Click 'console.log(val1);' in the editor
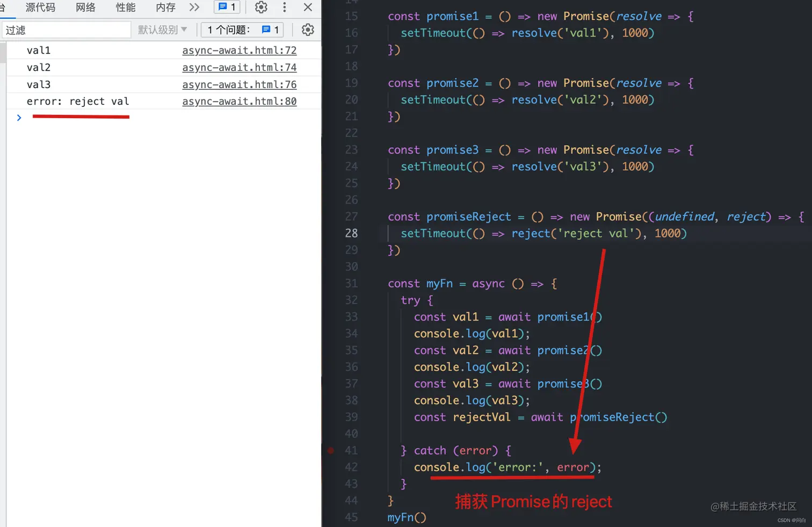Image resolution: width=812 pixels, height=527 pixels. click(472, 334)
